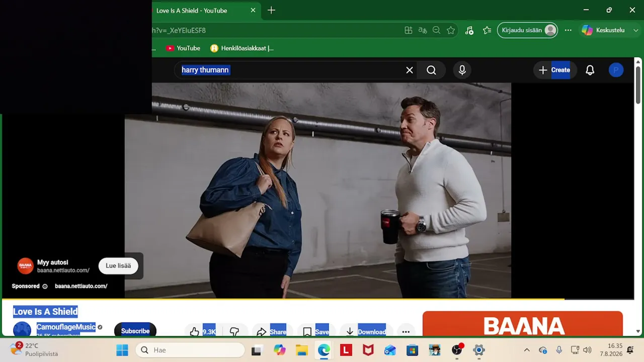
Task: Open the media control music note icon
Action: [x=469, y=30]
